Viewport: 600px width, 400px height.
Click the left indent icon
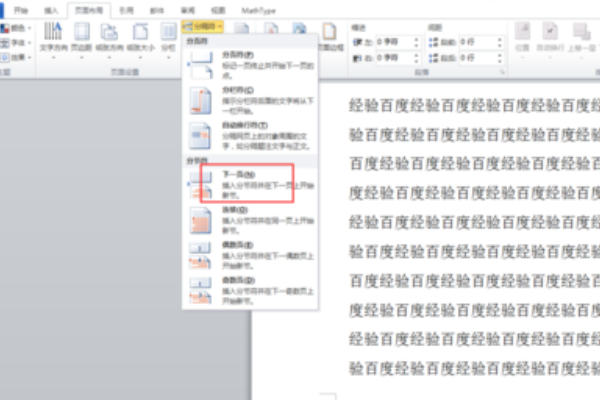coord(357,42)
